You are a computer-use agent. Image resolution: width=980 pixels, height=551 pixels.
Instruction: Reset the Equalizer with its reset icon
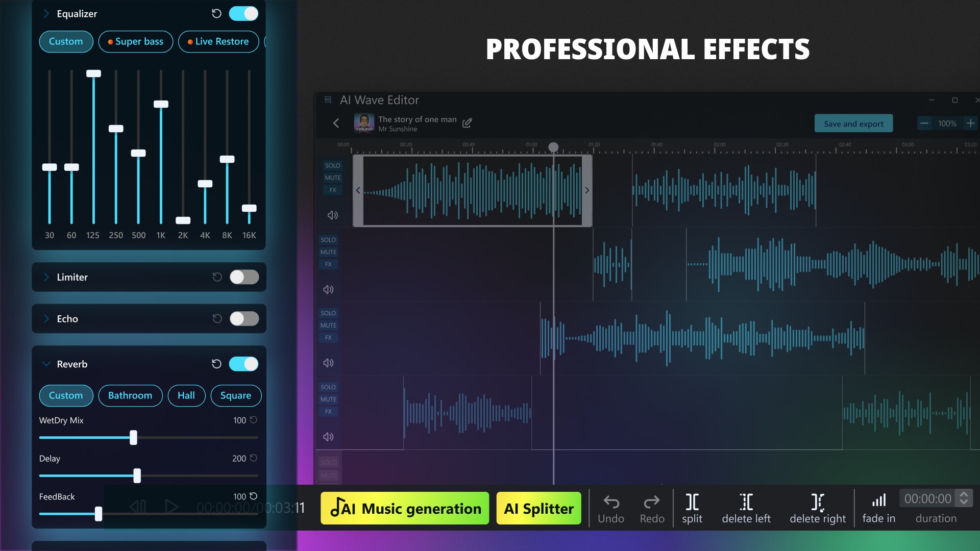click(216, 14)
